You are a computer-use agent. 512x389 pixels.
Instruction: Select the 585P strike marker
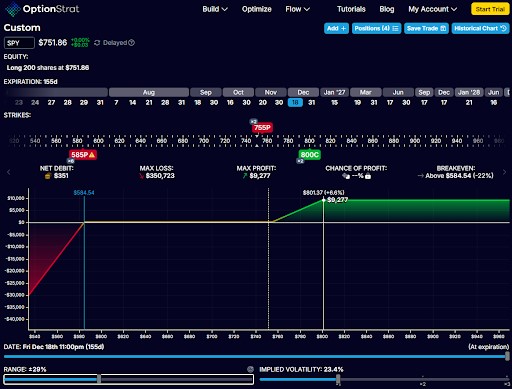(x=83, y=155)
